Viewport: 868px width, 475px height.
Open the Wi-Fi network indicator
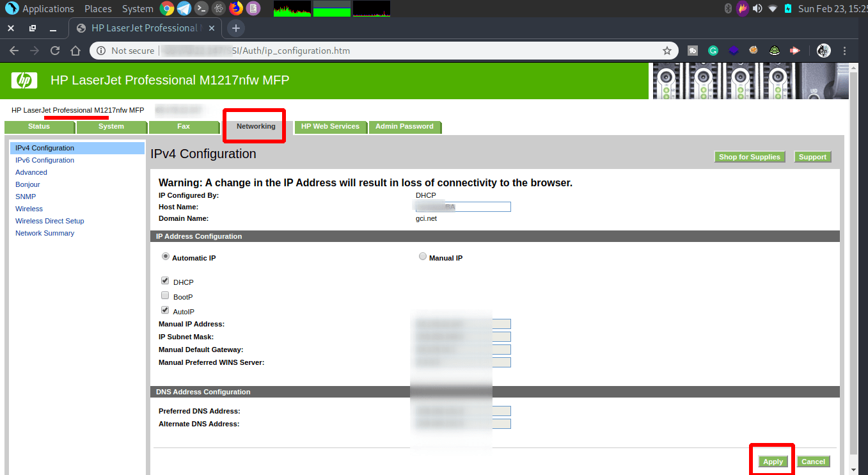pos(773,8)
